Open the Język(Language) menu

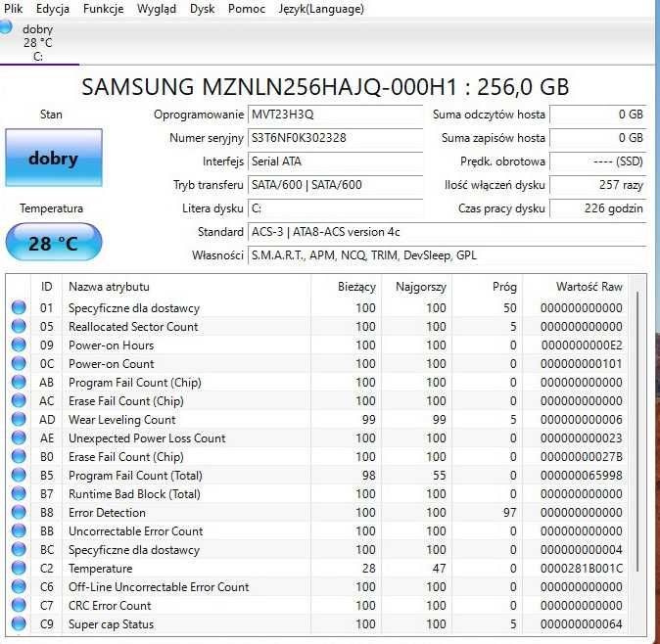tap(321, 9)
